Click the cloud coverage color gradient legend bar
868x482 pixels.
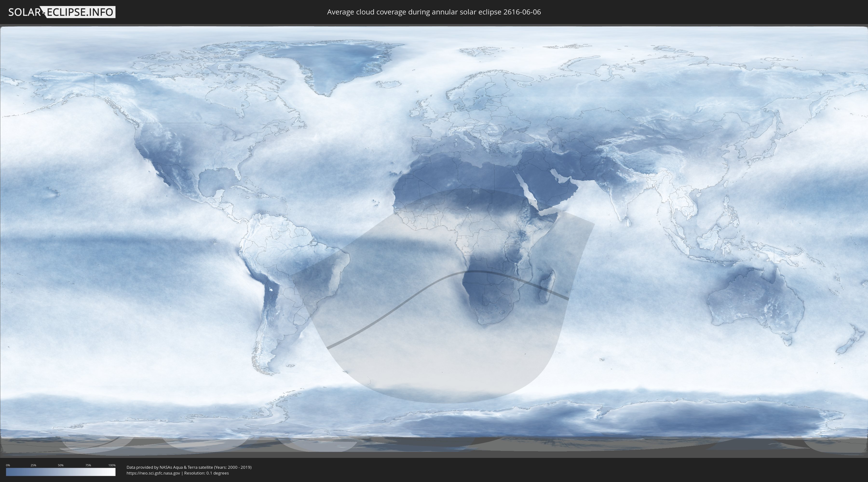pyautogui.click(x=61, y=472)
